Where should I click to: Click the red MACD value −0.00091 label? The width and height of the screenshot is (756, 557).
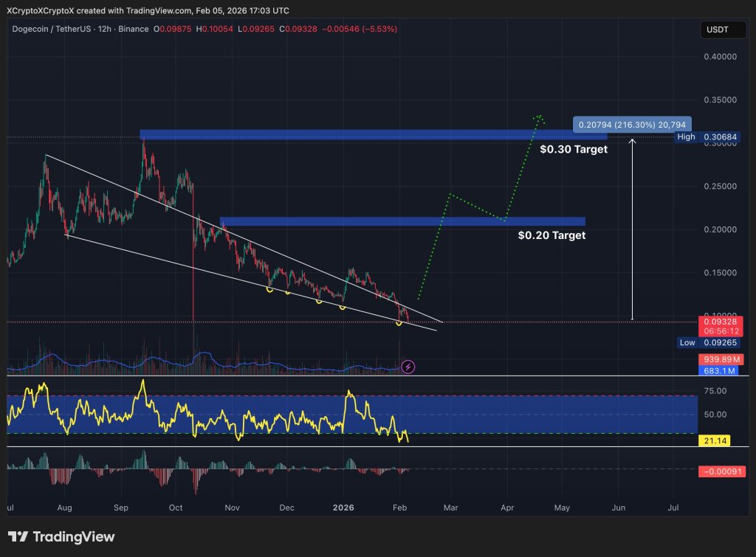[x=721, y=471]
